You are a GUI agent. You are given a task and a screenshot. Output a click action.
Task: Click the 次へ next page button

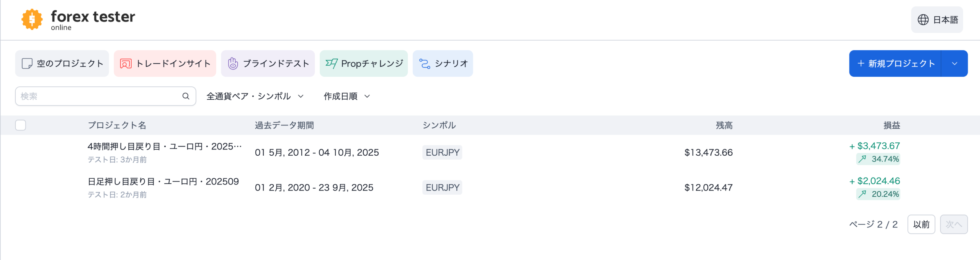click(954, 224)
